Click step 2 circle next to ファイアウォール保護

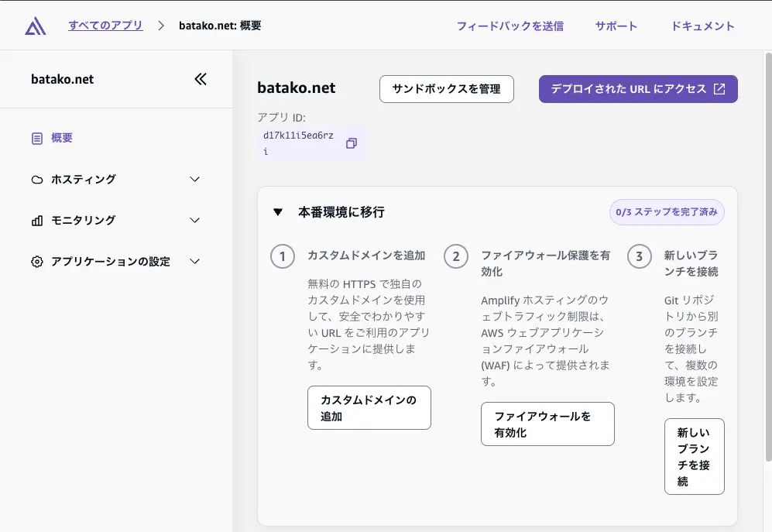coord(456,256)
